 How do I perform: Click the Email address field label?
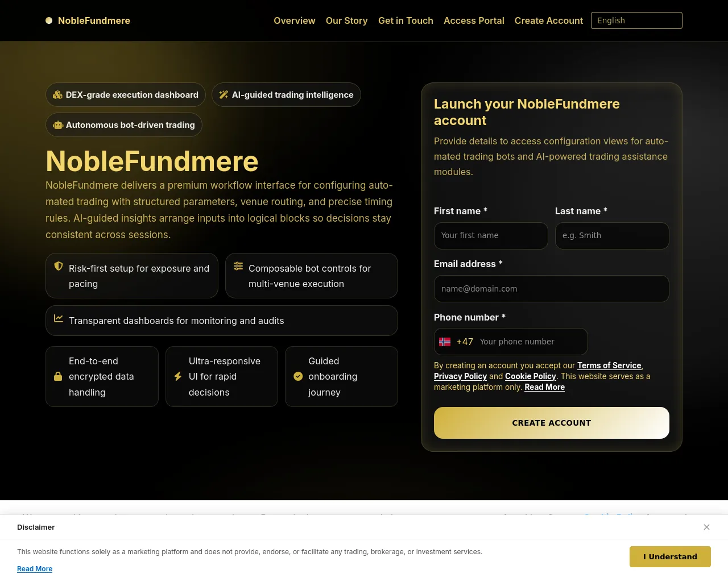(x=468, y=264)
